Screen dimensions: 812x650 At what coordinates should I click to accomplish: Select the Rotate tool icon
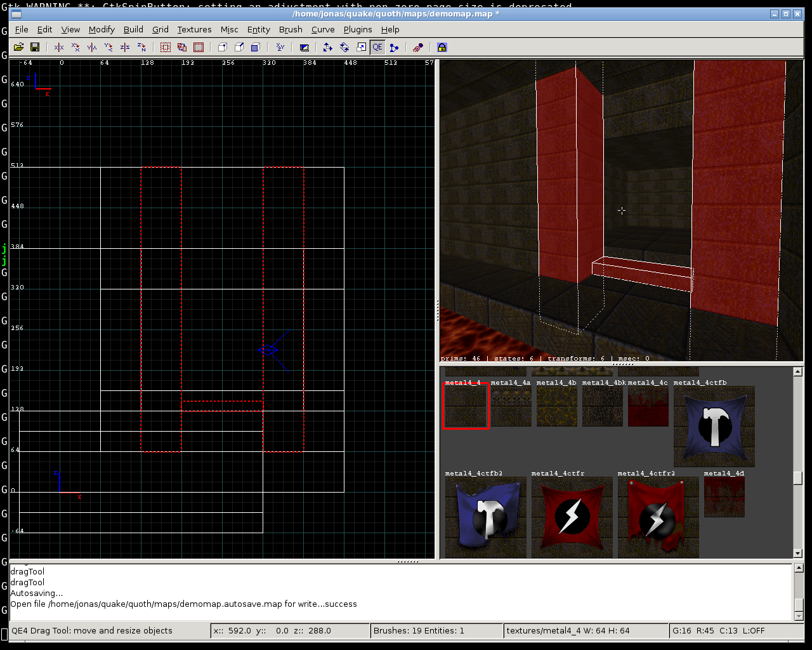344,47
